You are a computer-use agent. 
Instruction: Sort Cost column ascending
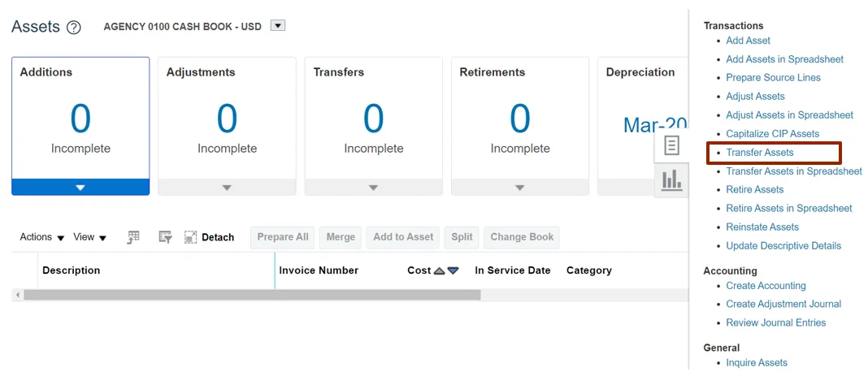(440, 271)
